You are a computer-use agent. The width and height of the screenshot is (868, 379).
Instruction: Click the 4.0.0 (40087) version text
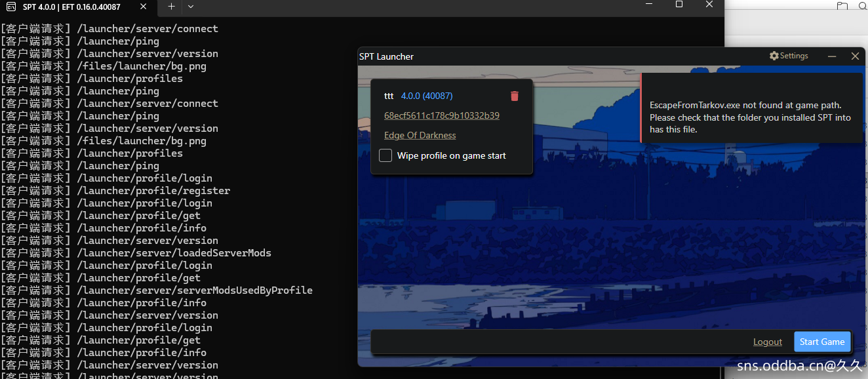tap(426, 96)
